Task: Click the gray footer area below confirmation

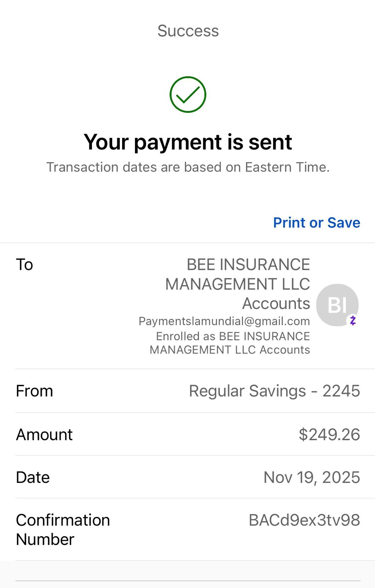Action: (188, 574)
